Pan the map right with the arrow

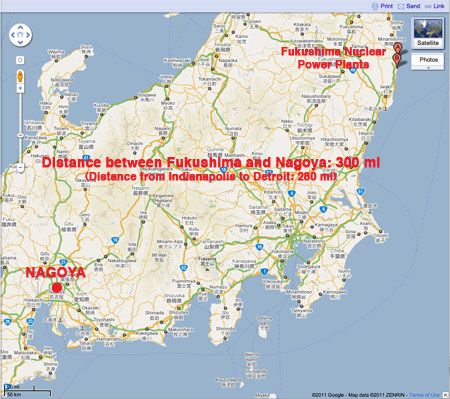28,35
